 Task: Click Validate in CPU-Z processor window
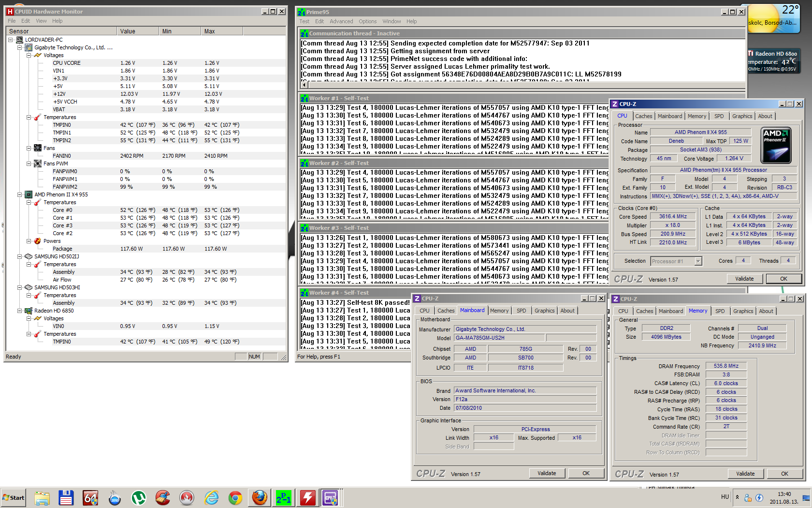click(744, 279)
